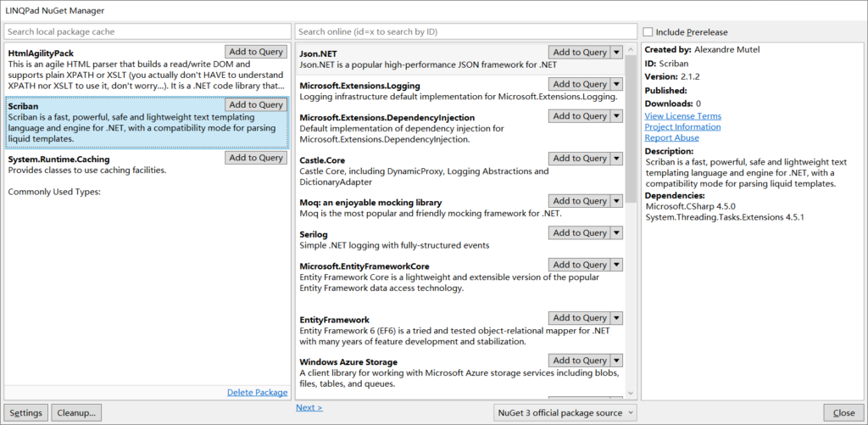Add Moq to query
The height and width of the screenshot is (425, 868).
click(580, 200)
